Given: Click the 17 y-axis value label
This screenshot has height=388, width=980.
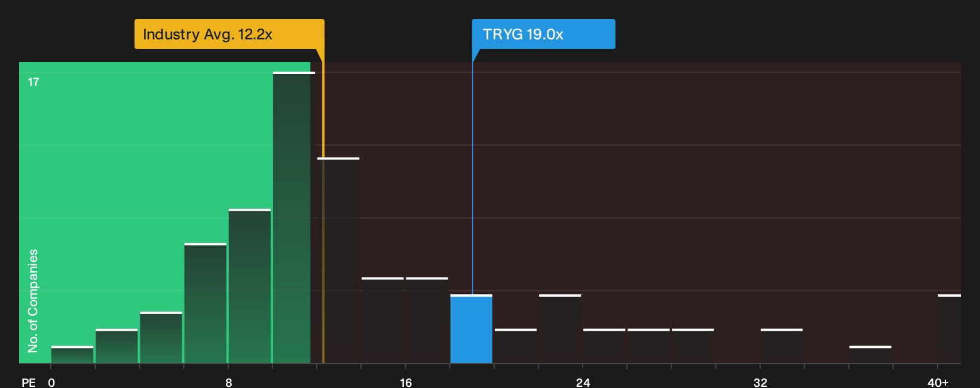Looking at the screenshot, I should [x=33, y=82].
